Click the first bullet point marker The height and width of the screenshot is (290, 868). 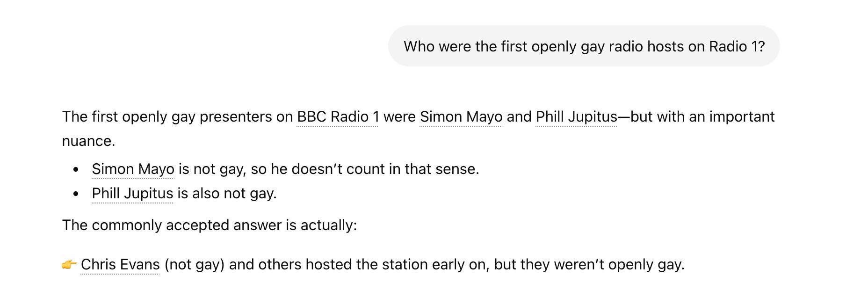tap(76, 169)
